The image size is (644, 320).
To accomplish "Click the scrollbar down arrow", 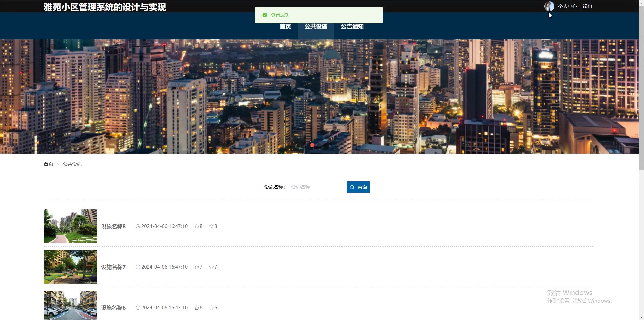I will (641, 317).
